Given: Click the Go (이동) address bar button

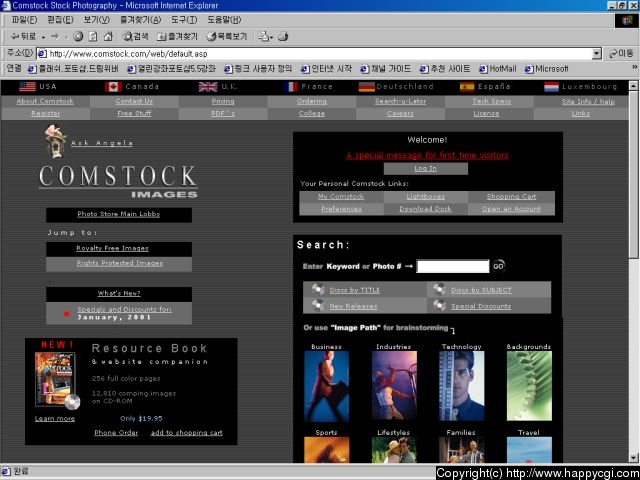Looking at the screenshot, I should 621,53.
